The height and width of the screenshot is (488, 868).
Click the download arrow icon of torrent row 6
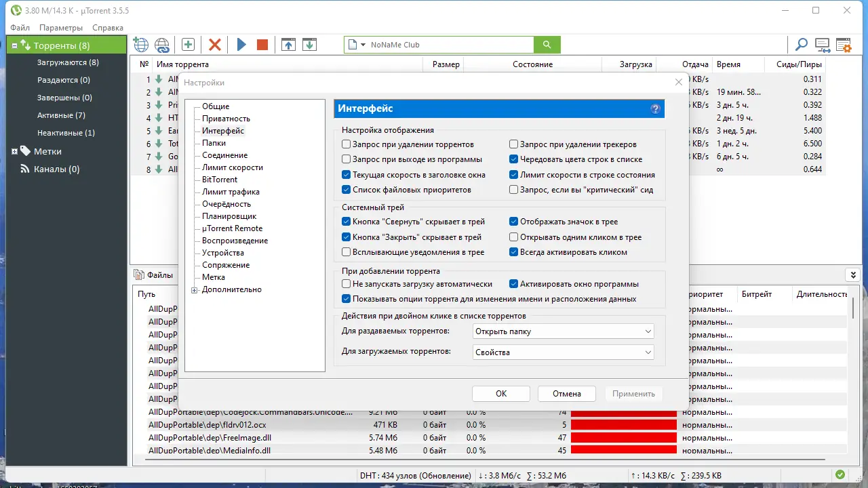[x=159, y=144]
